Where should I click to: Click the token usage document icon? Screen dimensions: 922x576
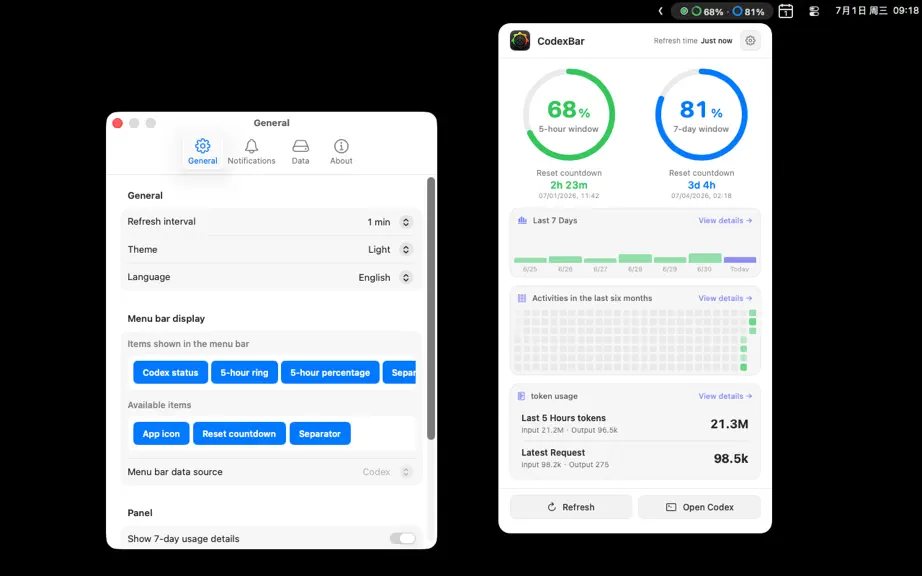(521, 396)
